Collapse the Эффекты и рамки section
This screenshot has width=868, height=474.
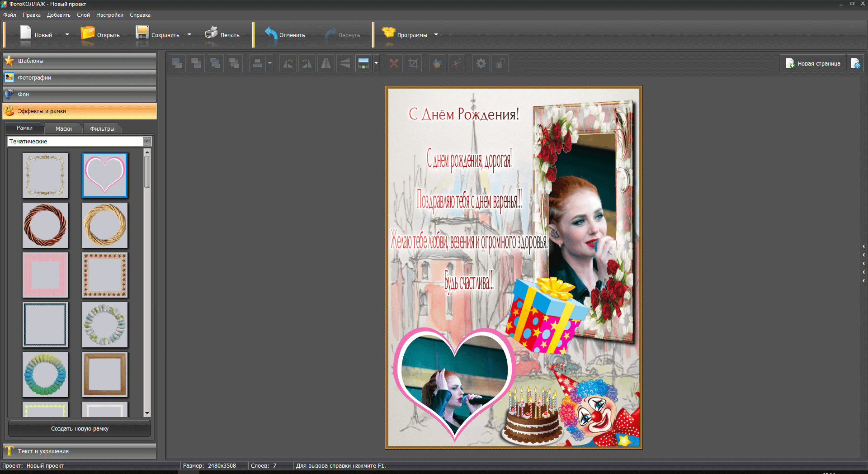click(x=80, y=111)
